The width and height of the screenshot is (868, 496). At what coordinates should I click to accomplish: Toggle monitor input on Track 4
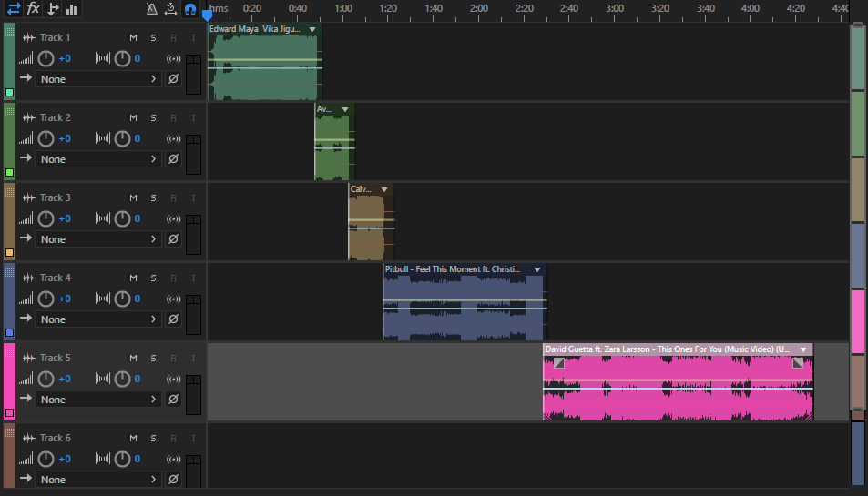coord(193,278)
